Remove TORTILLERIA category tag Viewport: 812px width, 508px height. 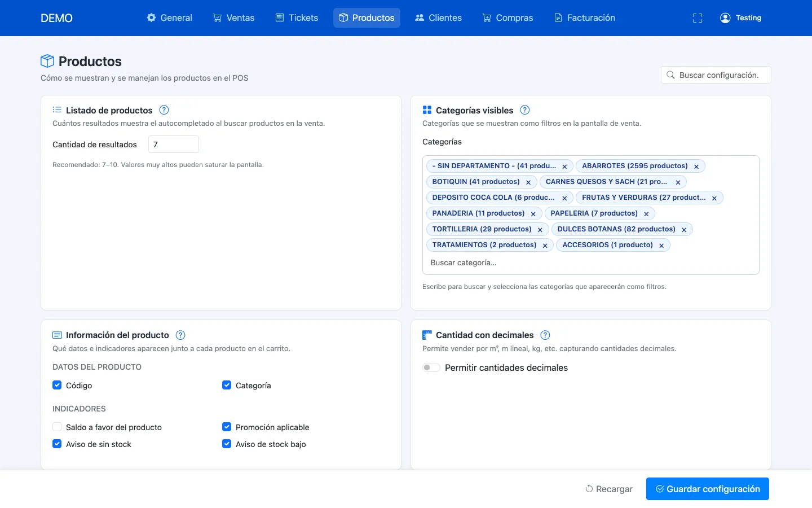point(540,230)
